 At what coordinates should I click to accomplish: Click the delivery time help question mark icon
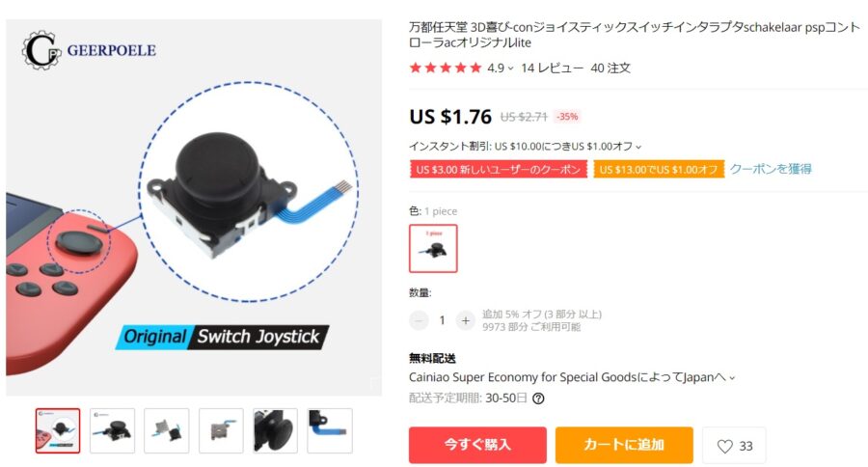click(x=538, y=398)
